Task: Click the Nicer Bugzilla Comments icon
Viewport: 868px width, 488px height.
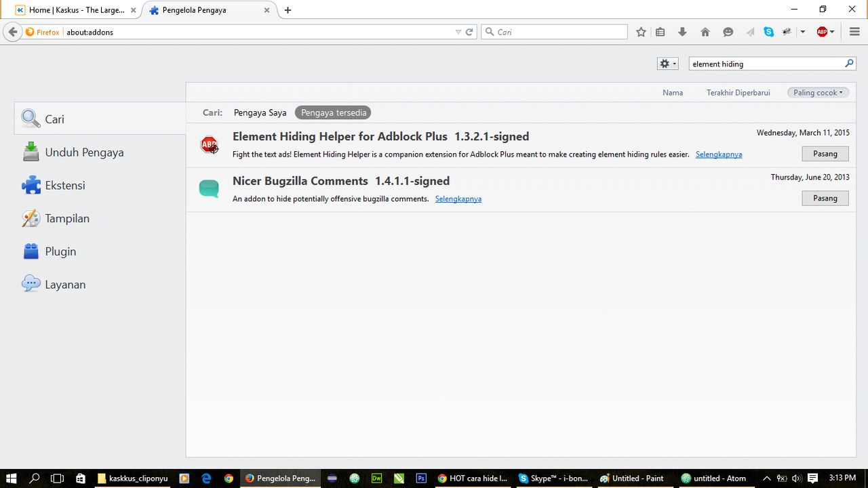Action: pos(209,189)
